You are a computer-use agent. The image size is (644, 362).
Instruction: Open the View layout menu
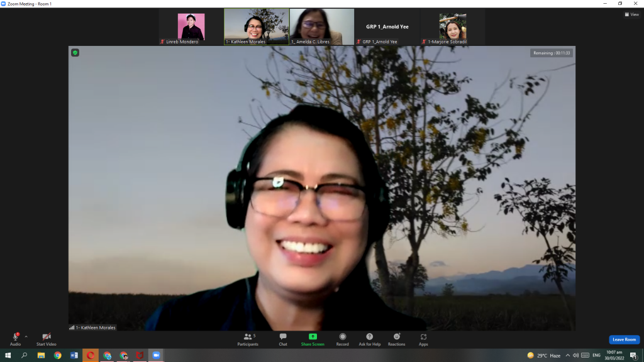[631, 14]
